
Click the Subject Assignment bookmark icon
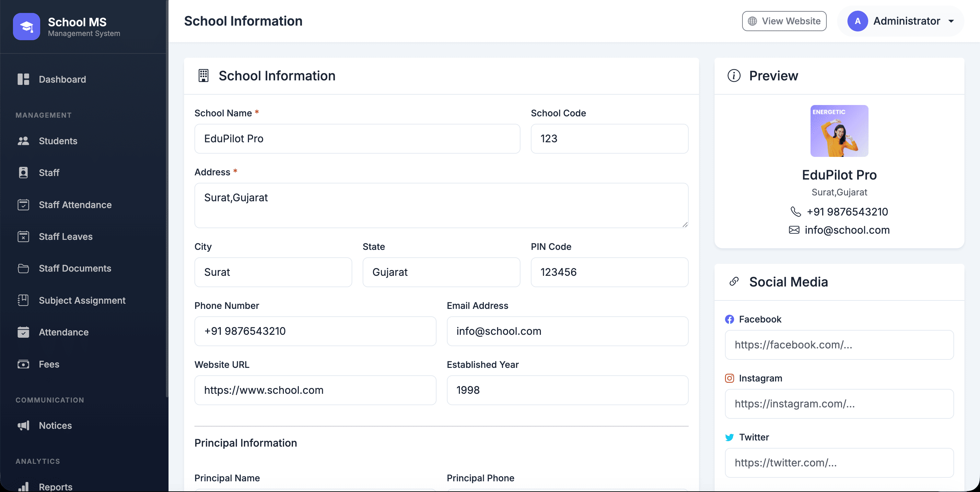point(23,300)
